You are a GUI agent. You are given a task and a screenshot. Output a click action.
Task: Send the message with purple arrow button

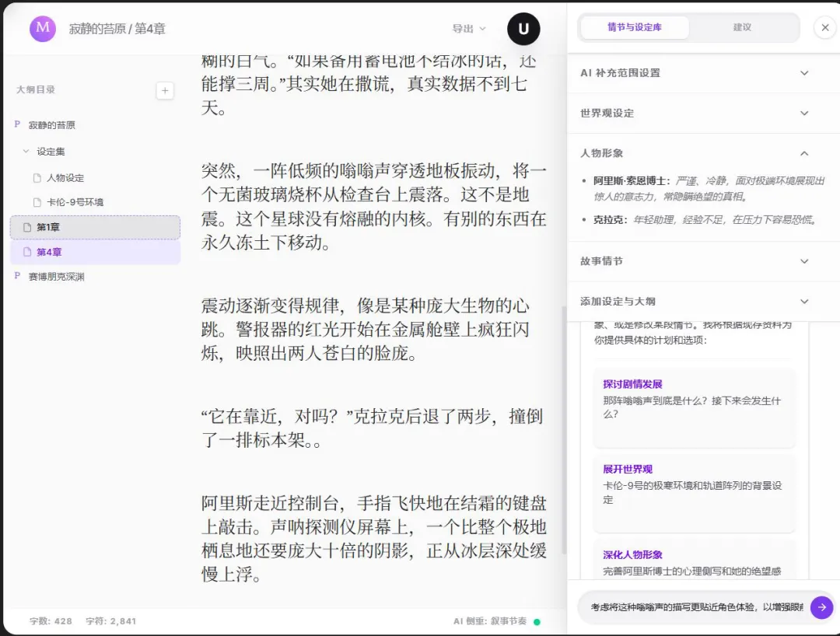[821, 607]
